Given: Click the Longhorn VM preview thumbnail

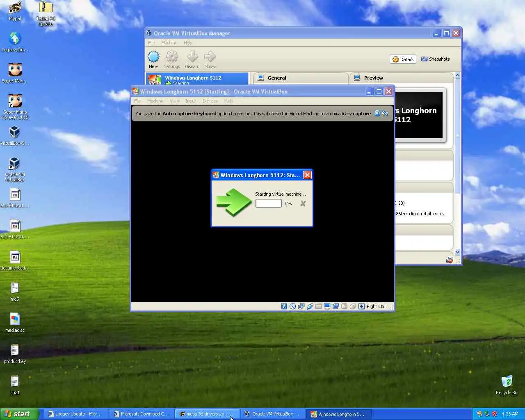Looking at the screenshot, I should pyautogui.click(x=419, y=115).
